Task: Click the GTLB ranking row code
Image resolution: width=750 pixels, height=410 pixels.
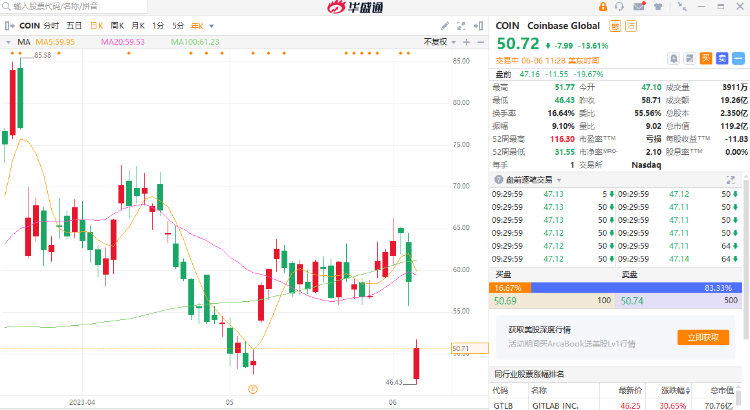Action: coord(503,406)
